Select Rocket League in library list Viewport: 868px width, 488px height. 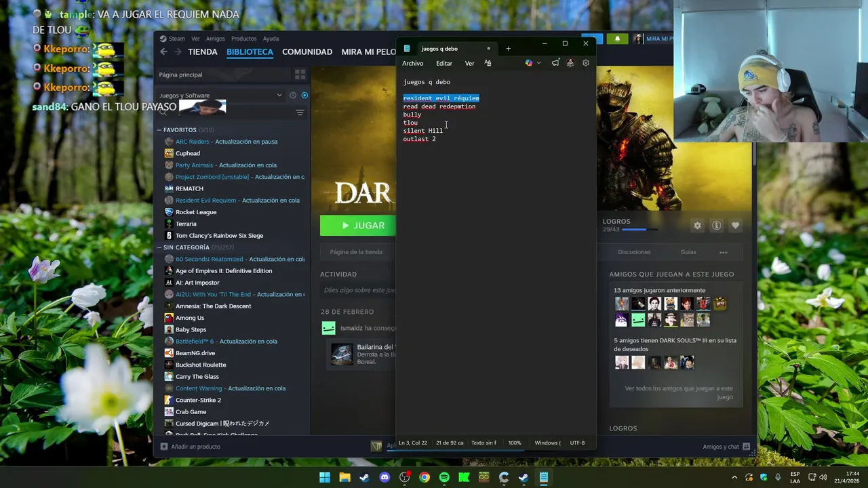pyautogui.click(x=196, y=212)
